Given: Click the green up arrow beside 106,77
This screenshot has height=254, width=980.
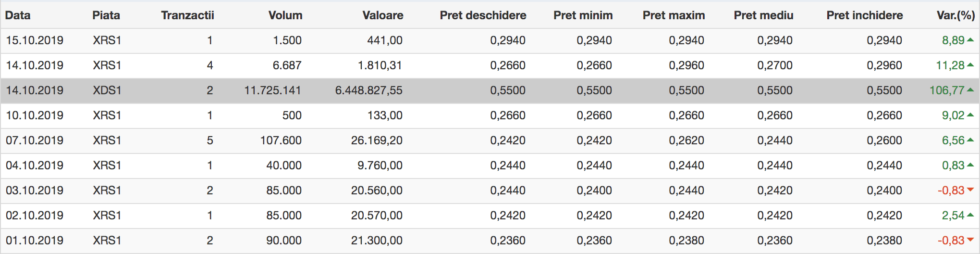Looking at the screenshot, I should [x=970, y=90].
